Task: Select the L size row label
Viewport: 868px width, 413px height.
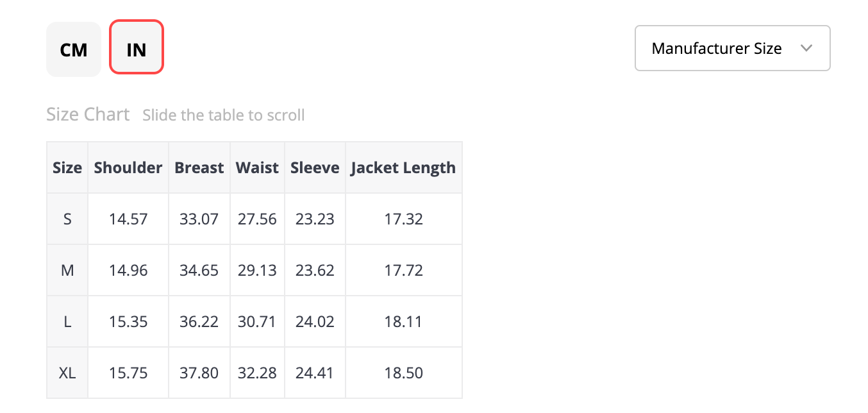Action: (67, 321)
